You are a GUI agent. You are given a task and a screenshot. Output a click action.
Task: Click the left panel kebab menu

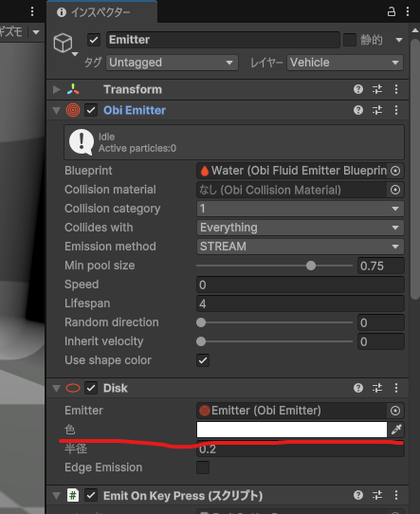[32, 11]
